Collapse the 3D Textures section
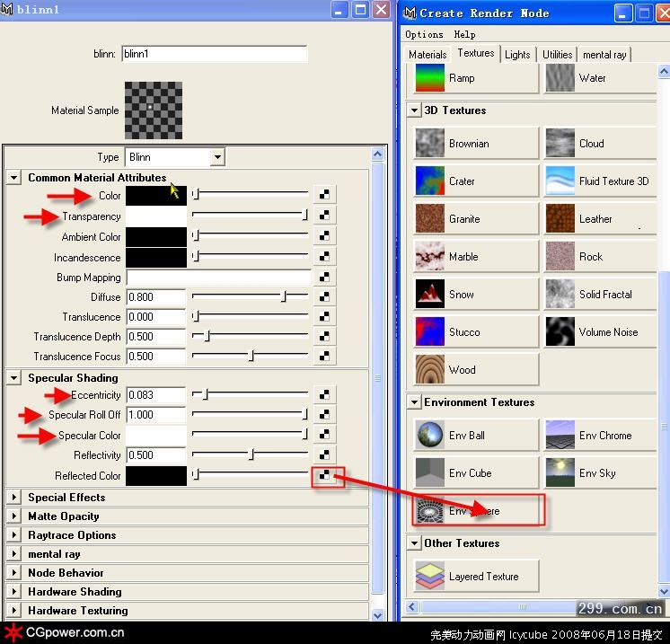670x644 pixels. pyautogui.click(x=414, y=110)
